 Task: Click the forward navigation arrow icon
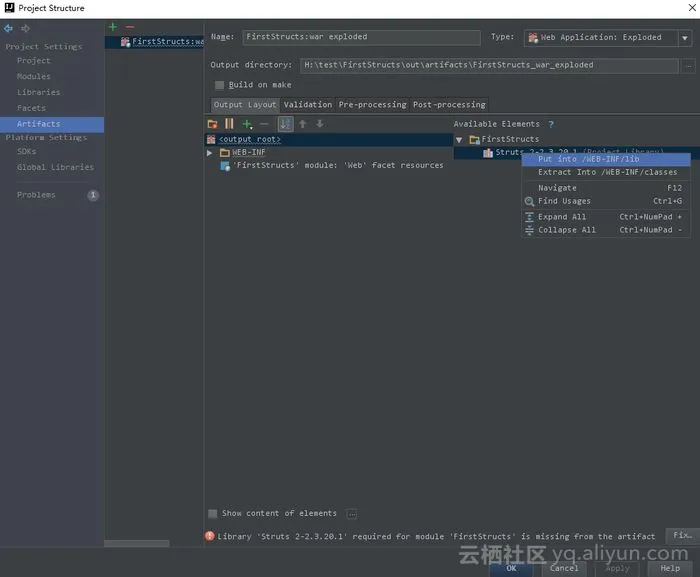click(25, 28)
